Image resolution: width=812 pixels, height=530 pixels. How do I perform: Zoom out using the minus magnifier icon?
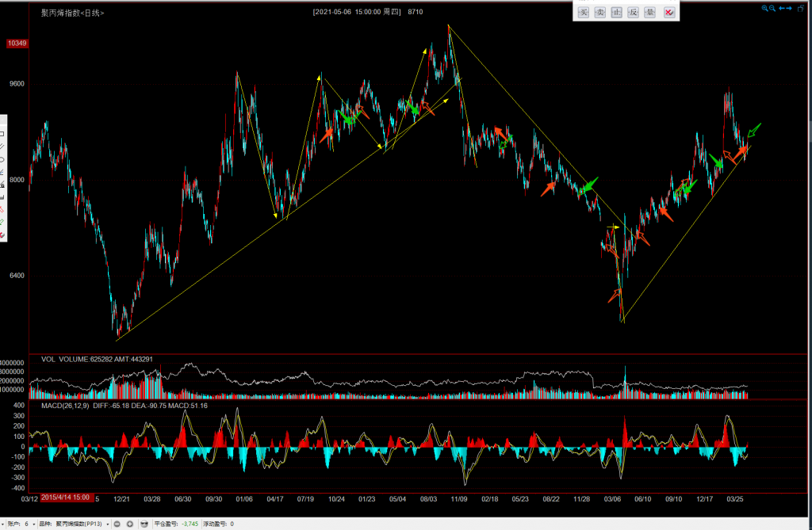coord(773,8)
